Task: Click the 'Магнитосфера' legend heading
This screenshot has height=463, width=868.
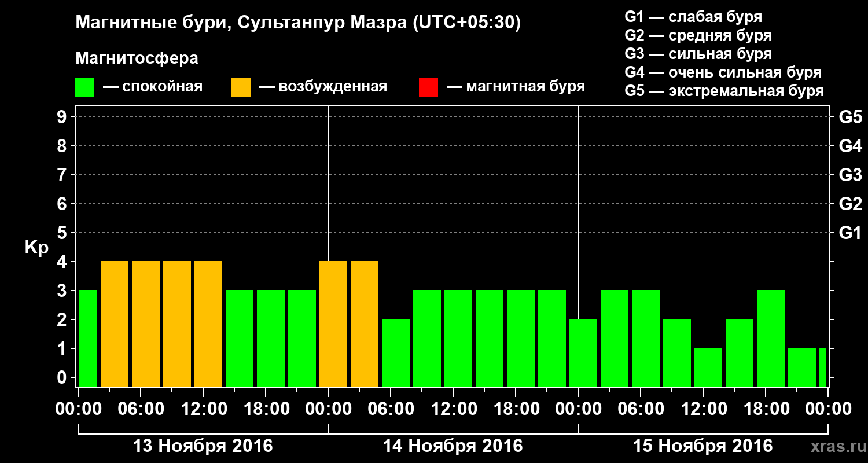Action: pyautogui.click(x=137, y=58)
